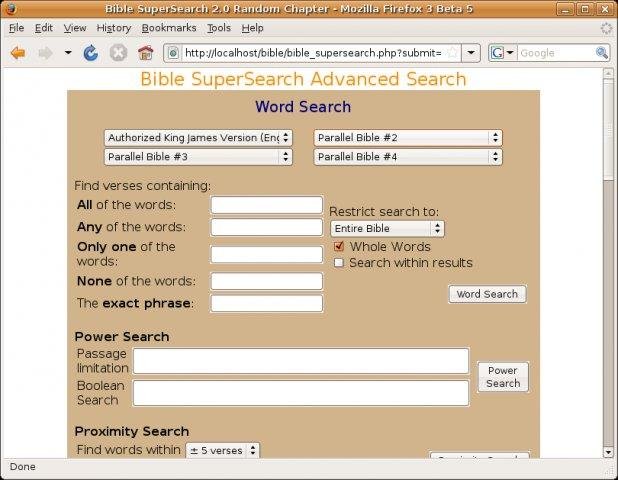Open the File menu
The height and width of the screenshot is (480, 618).
tap(16, 28)
